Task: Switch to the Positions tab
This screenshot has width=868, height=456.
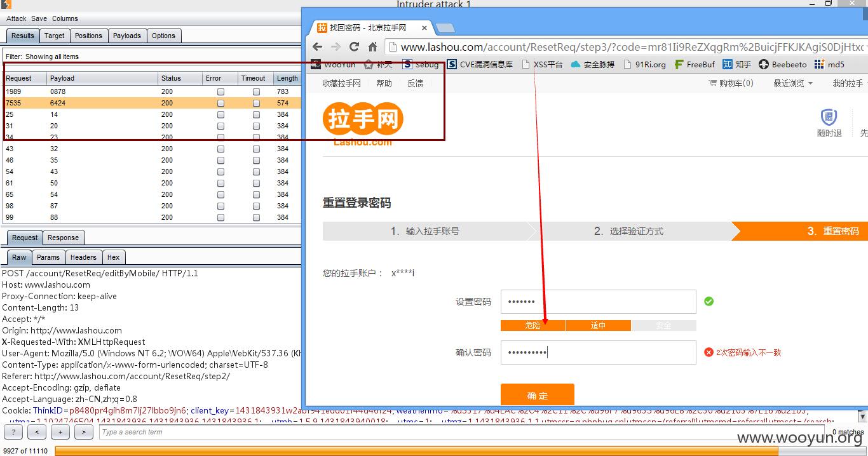Action: click(x=88, y=36)
